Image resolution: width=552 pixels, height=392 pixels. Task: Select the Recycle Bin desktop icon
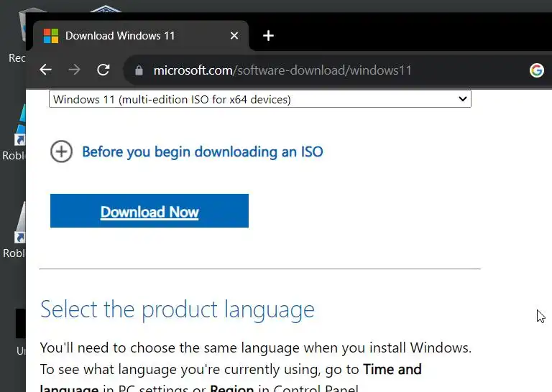(17, 35)
